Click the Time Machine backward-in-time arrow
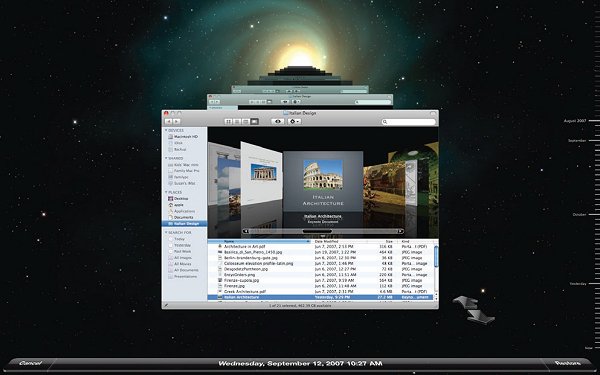Screen dimensions: 600x375 (x=466, y=302)
